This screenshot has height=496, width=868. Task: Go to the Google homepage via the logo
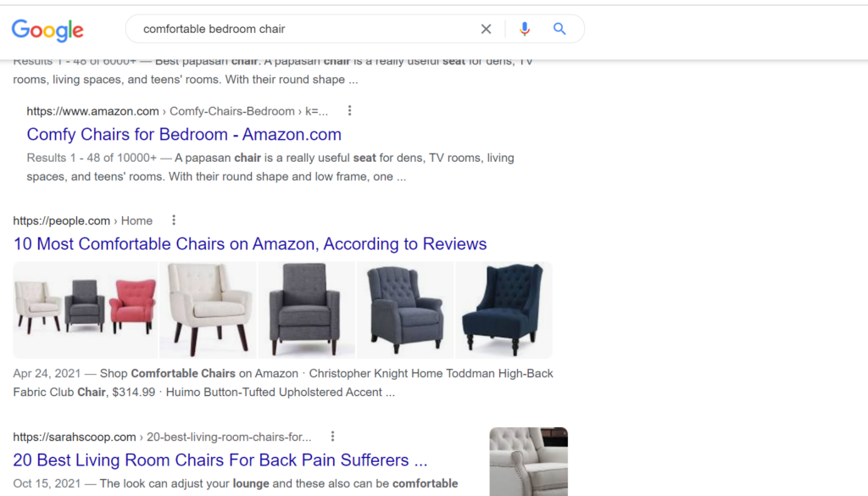[47, 30]
